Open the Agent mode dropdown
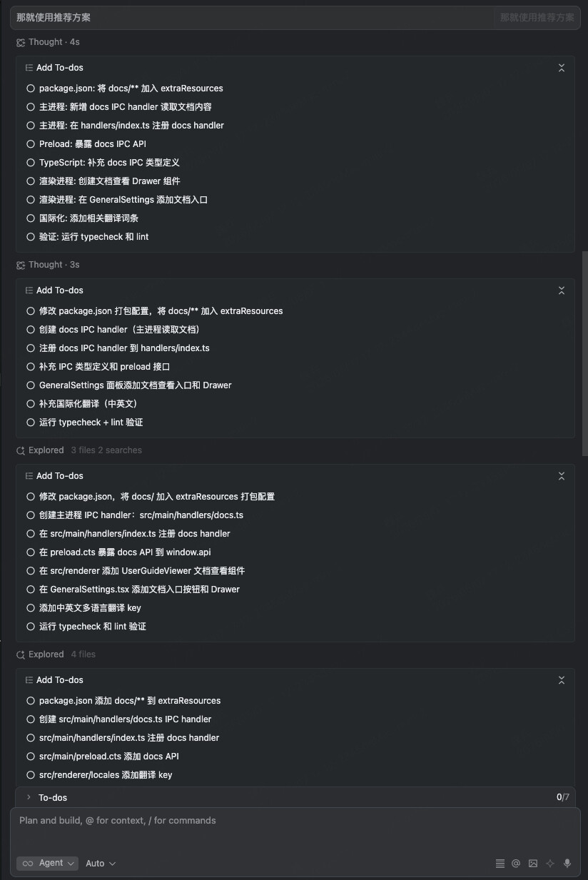Viewport: 588px width, 880px height. point(48,863)
